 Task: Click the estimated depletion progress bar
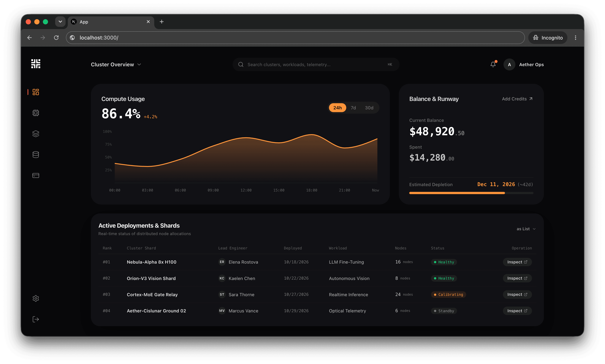pyautogui.click(x=471, y=193)
